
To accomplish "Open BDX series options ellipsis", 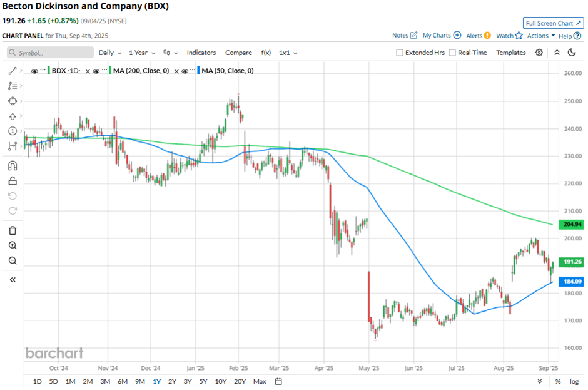I will coord(43,70).
